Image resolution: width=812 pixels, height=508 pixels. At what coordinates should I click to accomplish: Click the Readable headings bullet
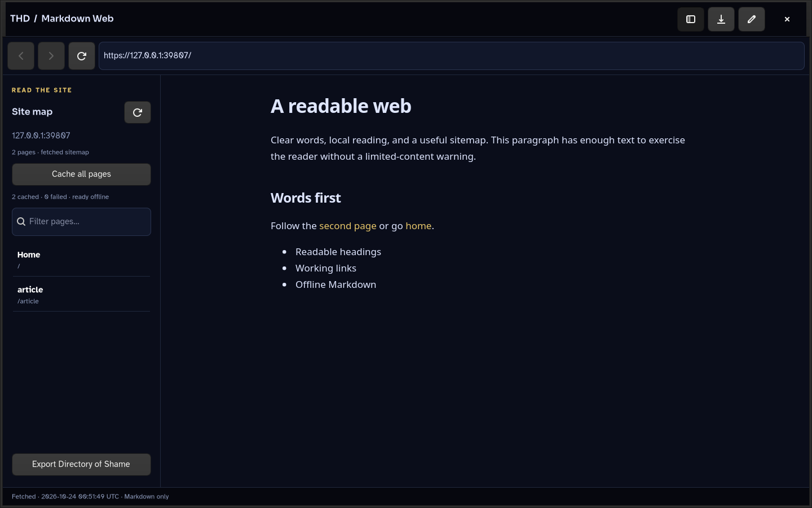pos(338,252)
